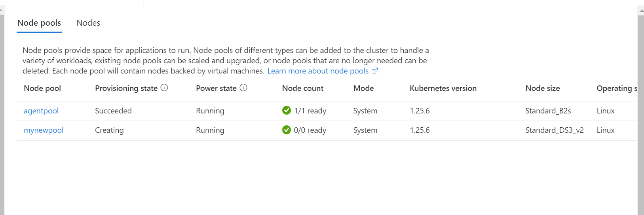Sort by Node pool column header
Viewport: 644px width, 215px height.
tap(42, 88)
